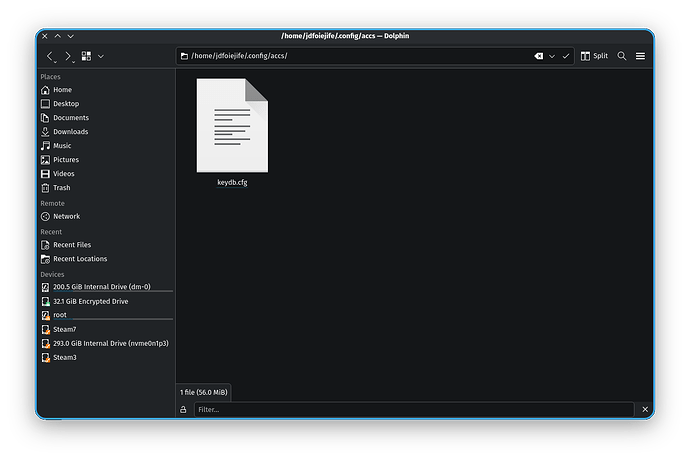Click the Pictures icon in sidebar
The height and width of the screenshot is (461, 690).
pos(45,160)
